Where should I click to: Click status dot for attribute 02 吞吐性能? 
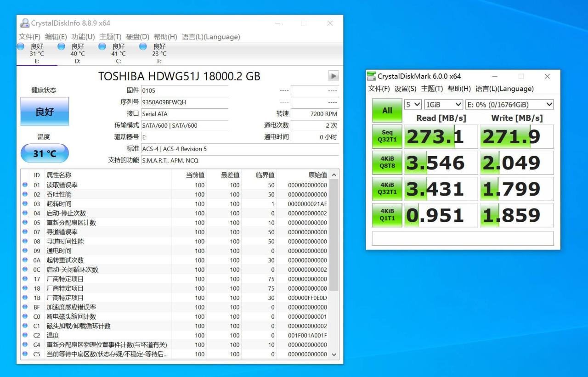[25, 194]
